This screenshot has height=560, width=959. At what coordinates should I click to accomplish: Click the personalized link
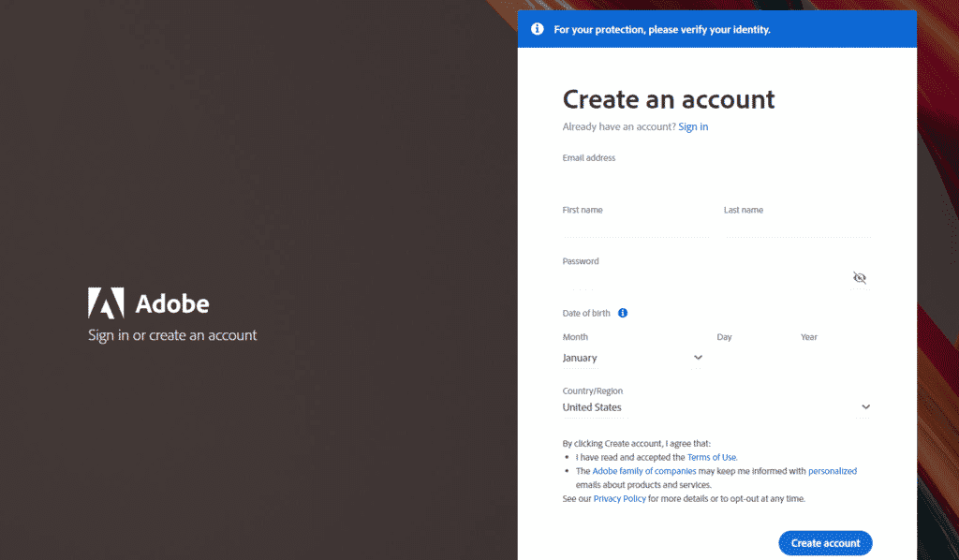pos(833,471)
